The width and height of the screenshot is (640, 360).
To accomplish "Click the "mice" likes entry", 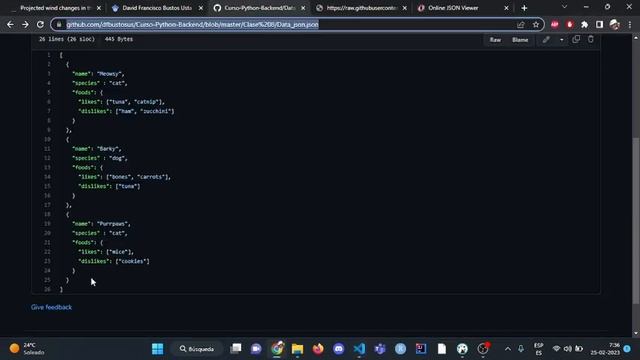I will click(120, 252).
